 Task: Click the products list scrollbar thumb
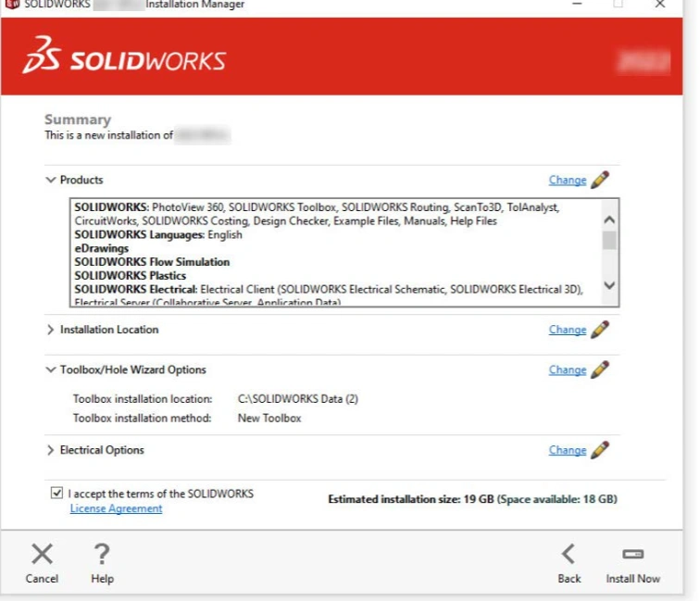click(609, 240)
